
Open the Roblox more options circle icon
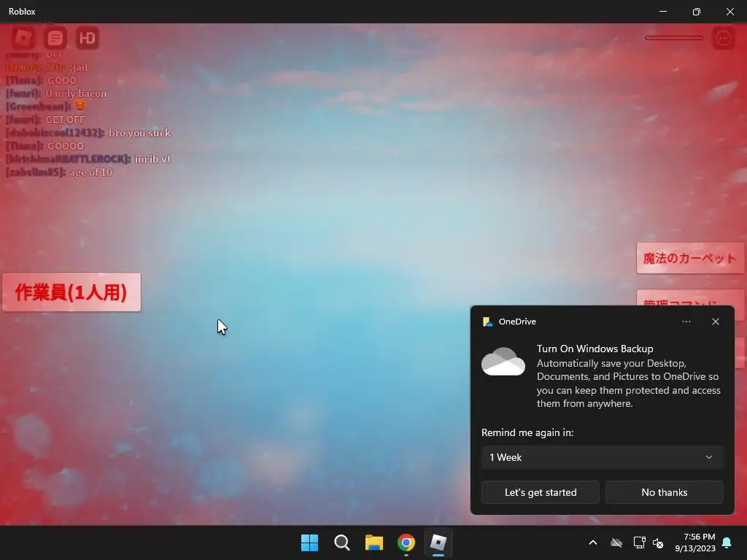[723, 38]
